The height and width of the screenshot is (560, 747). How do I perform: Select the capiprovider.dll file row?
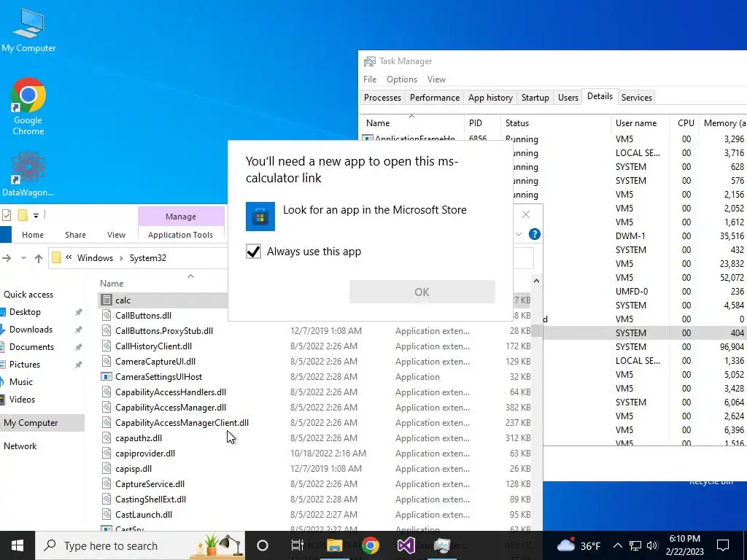click(315, 454)
